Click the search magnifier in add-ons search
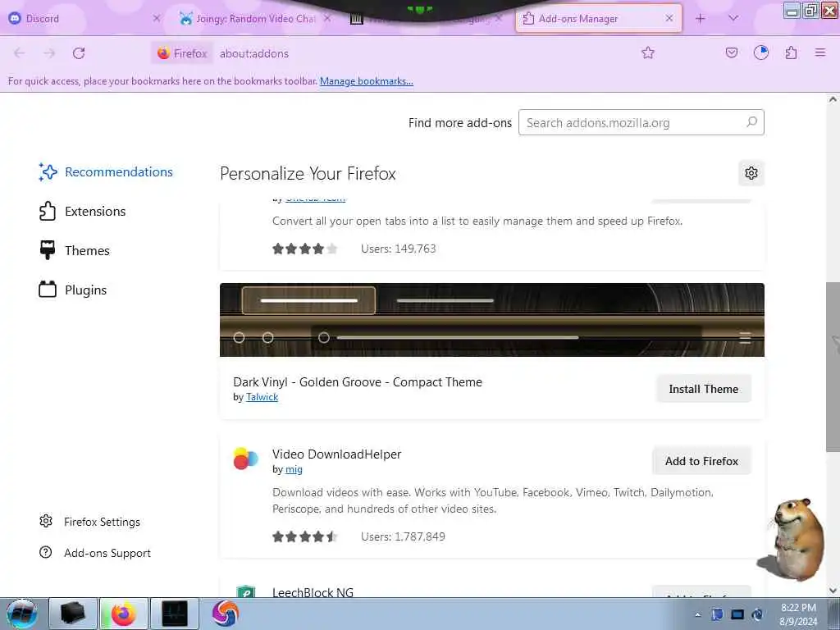Image resolution: width=840 pixels, height=630 pixels. pyautogui.click(x=751, y=122)
